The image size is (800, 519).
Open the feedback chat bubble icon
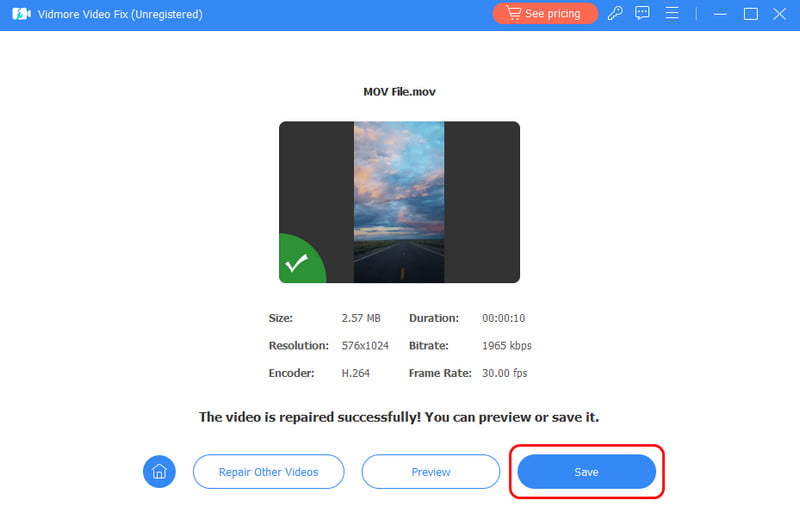(643, 14)
